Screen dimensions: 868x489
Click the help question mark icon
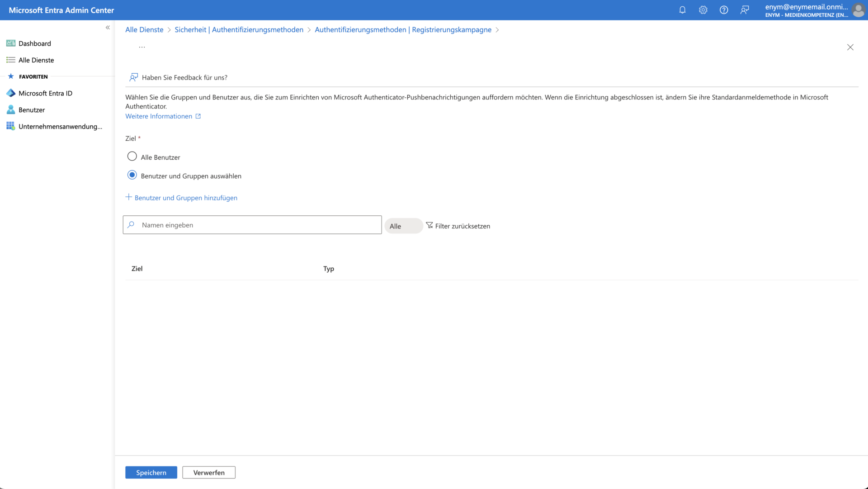(x=724, y=10)
